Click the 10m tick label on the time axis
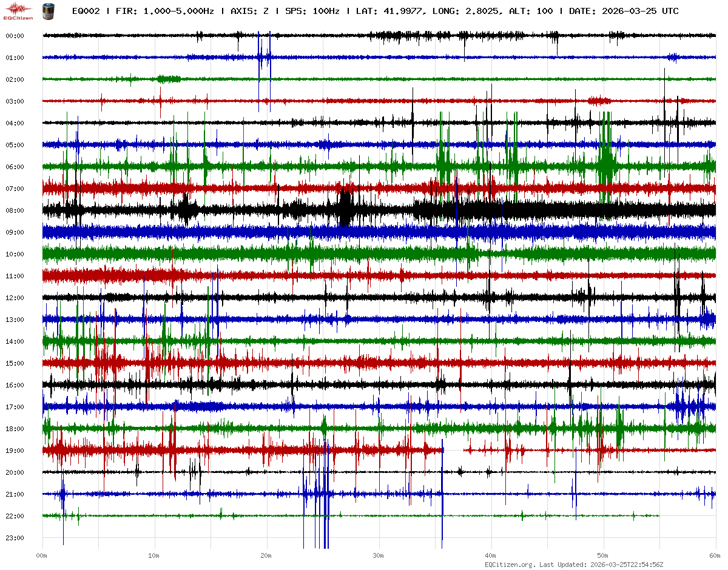728x570 pixels. pyautogui.click(x=154, y=555)
